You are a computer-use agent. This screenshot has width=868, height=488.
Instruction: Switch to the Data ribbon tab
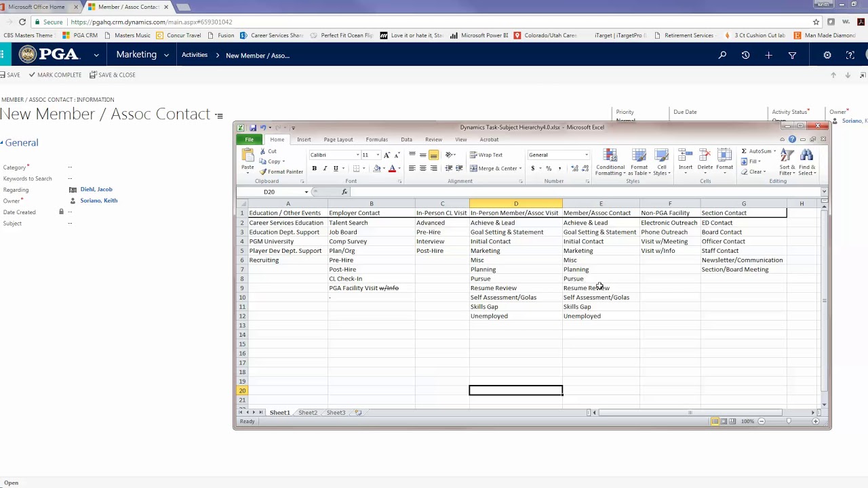coord(406,140)
